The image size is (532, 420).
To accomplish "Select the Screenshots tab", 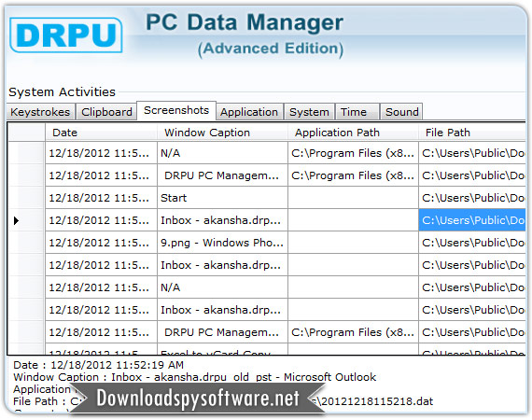I will point(176,110).
